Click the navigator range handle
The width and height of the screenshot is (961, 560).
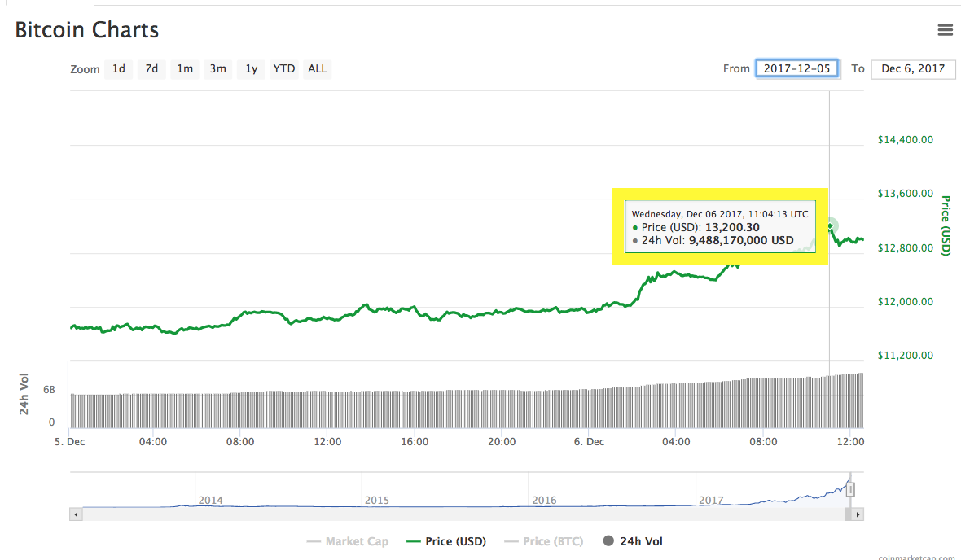(850, 489)
